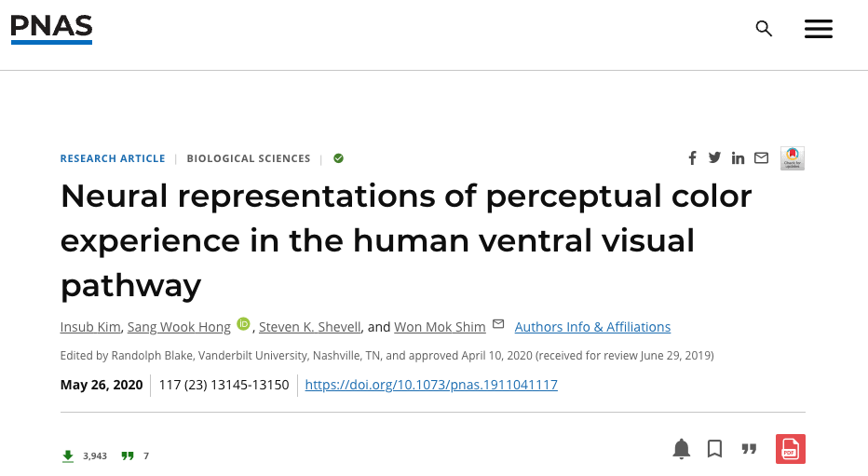Image resolution: width=868 pixels, height=476 pixels.
Task: Click author Won Mok Shim
Action: (x=440, y=327)
